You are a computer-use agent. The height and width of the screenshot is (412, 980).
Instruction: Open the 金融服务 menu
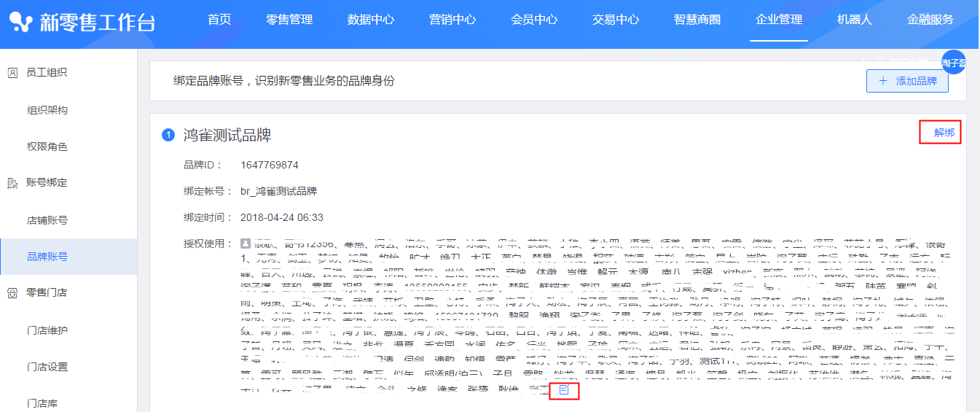(930, 20)
